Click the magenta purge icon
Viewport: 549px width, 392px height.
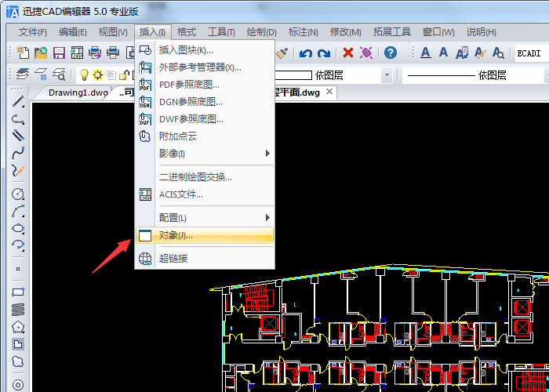point(366,53)
